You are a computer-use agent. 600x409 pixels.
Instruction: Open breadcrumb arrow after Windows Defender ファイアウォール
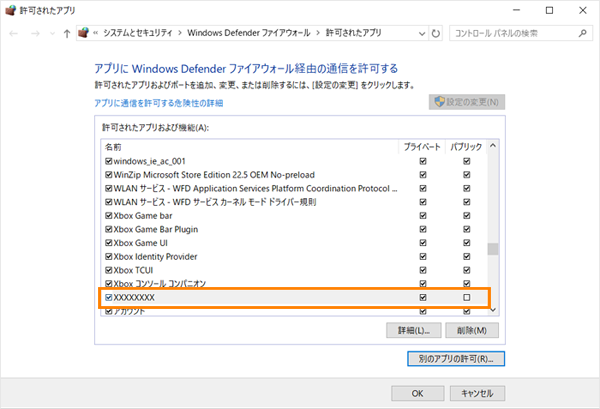(x=318, y=33)
